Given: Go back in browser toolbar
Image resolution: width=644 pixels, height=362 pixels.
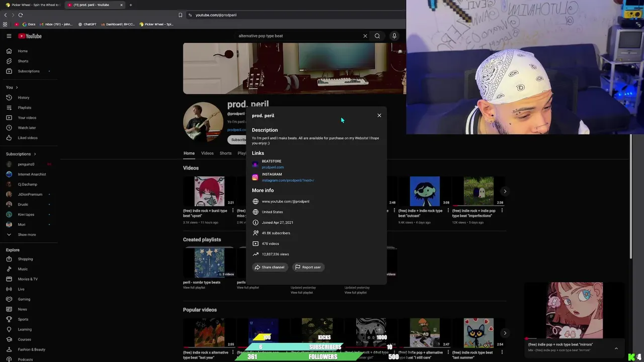Looking at the screenshot, I should click(x=6, y=15).
